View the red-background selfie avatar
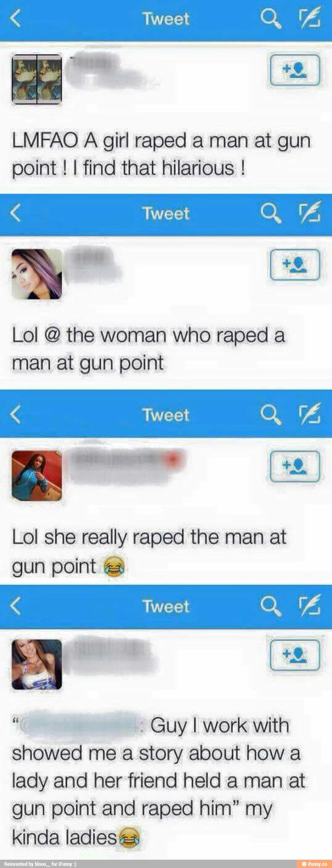Image resolution: width=332 pixels, height=868 pixels. [x=37, y=476]
